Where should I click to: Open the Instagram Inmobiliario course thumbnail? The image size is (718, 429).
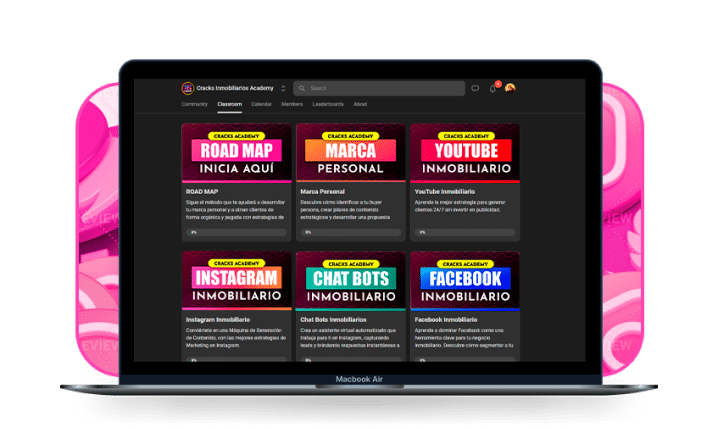[236, 281]
